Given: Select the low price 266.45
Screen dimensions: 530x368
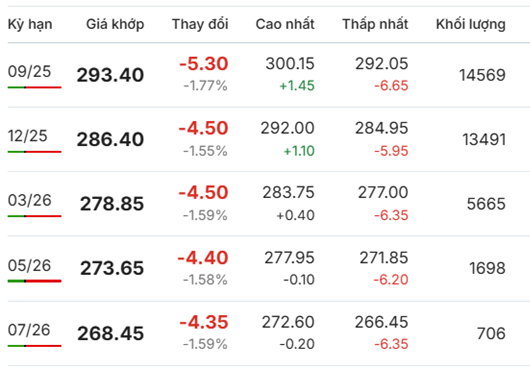Looking at the screenshot, I should pos(382,322).
